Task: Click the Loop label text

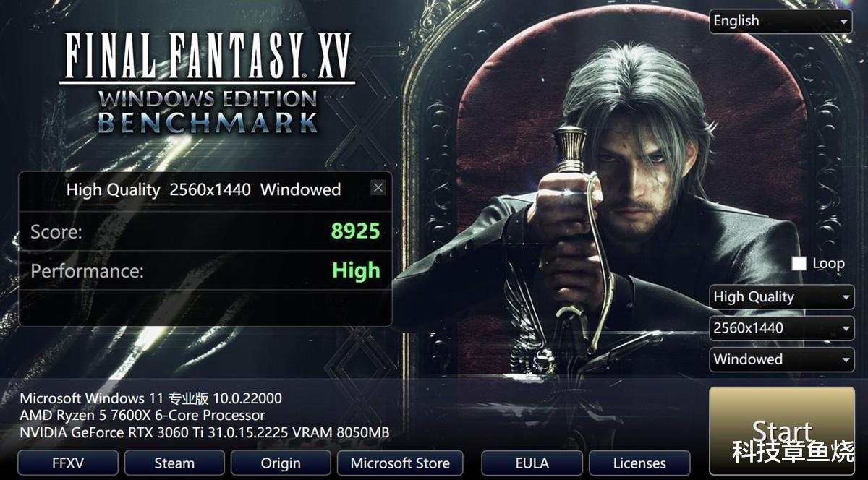Action: 828,264
